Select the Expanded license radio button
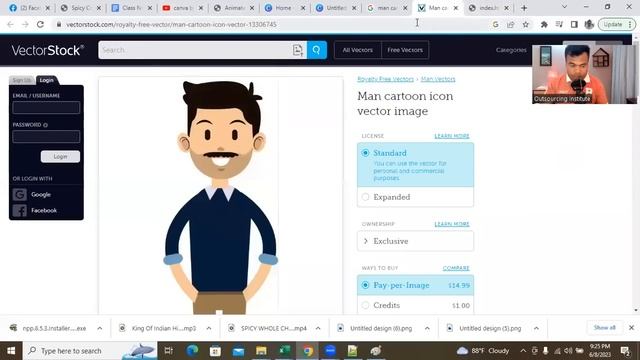 (365, 197)
